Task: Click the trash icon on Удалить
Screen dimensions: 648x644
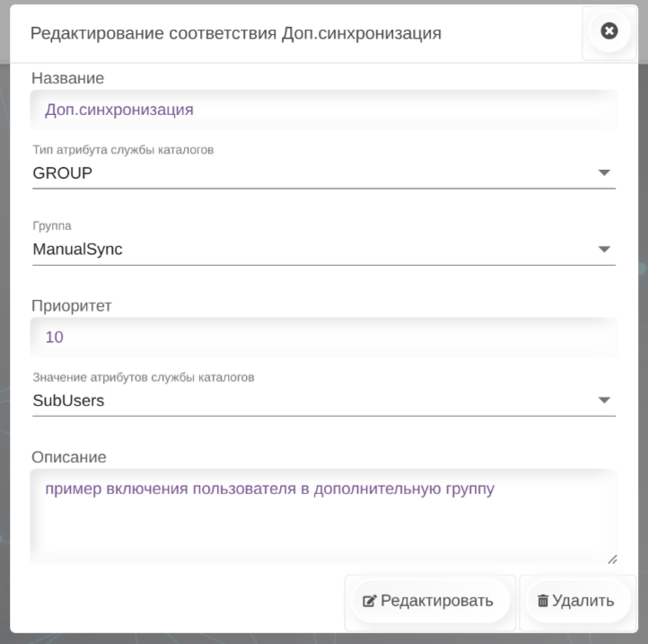Action: pos(542,601)
